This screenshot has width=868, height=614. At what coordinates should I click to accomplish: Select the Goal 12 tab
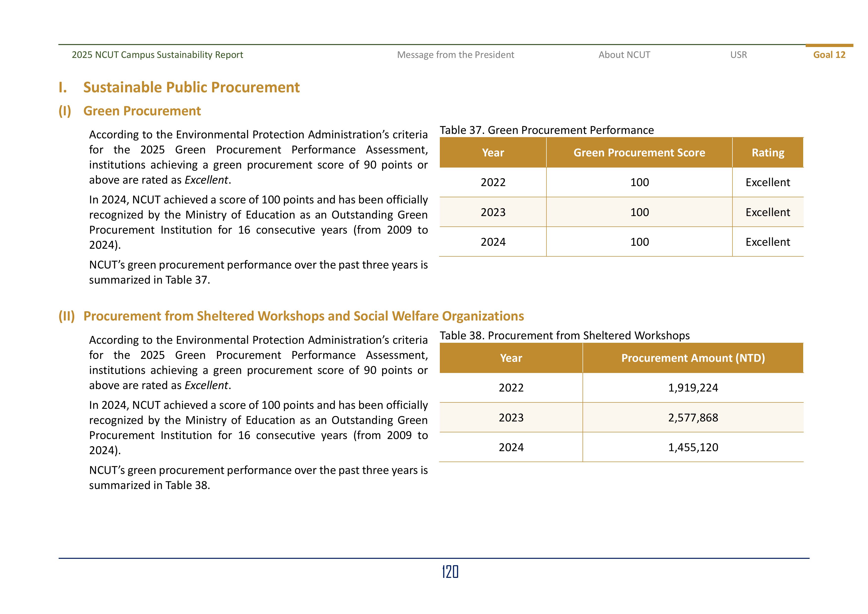pos(829,55)
